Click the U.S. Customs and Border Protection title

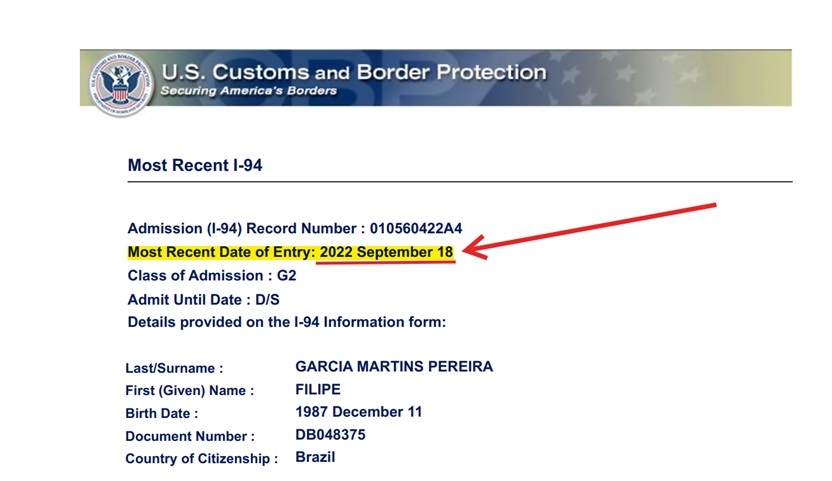coord(353,72)
